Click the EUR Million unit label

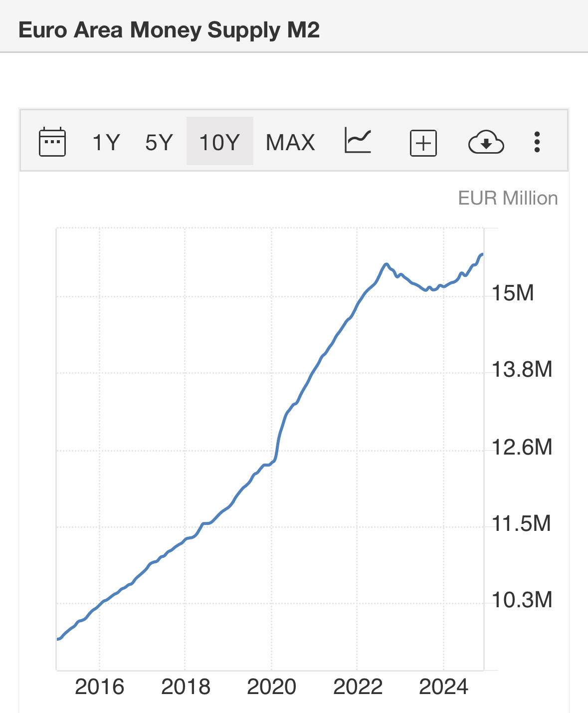pos(508,198)
